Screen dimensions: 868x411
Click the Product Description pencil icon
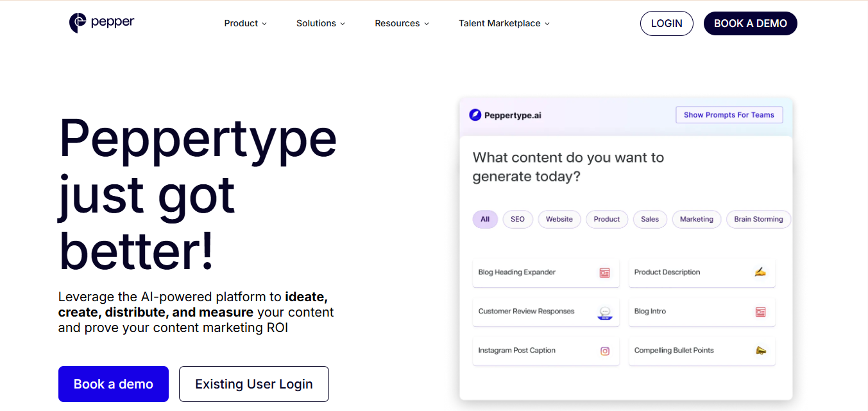[x=760, y=272]
